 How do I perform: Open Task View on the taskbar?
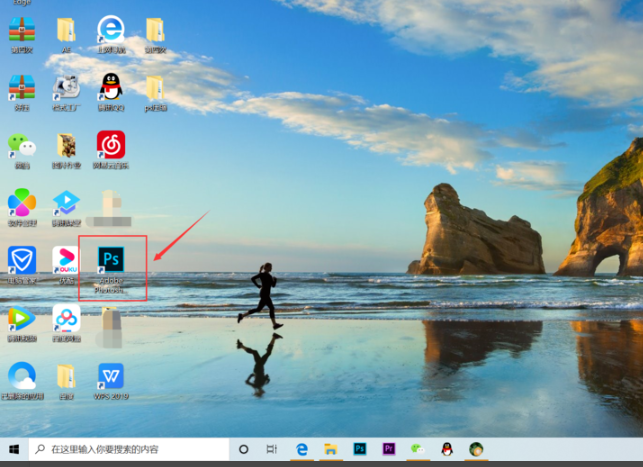[271, 450]
